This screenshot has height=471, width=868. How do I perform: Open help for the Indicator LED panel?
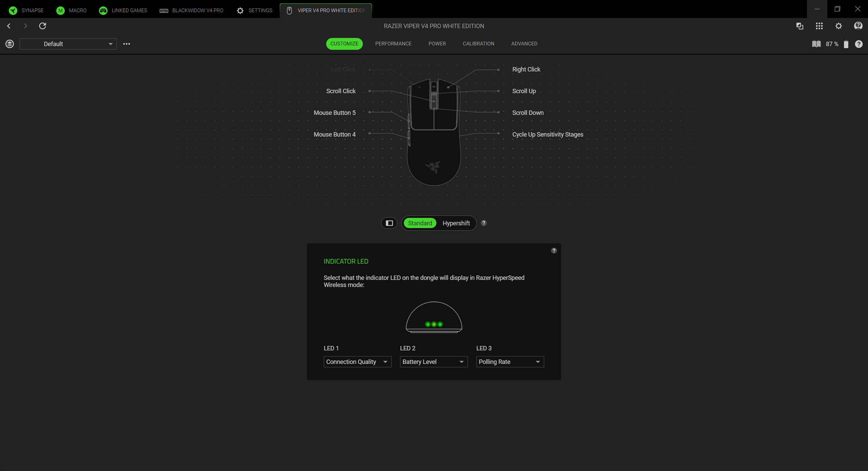pos(554,250)
